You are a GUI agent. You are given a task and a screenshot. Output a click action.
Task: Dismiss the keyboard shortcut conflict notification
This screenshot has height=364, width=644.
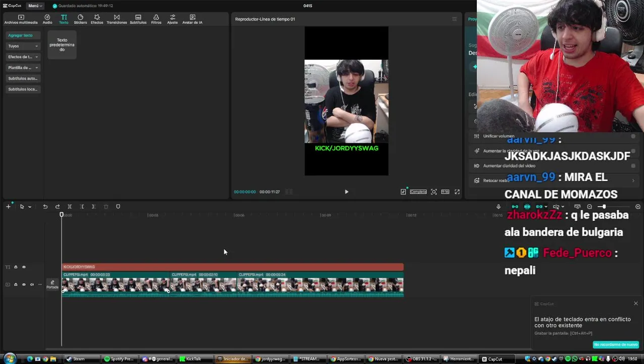tap(636, 303)
